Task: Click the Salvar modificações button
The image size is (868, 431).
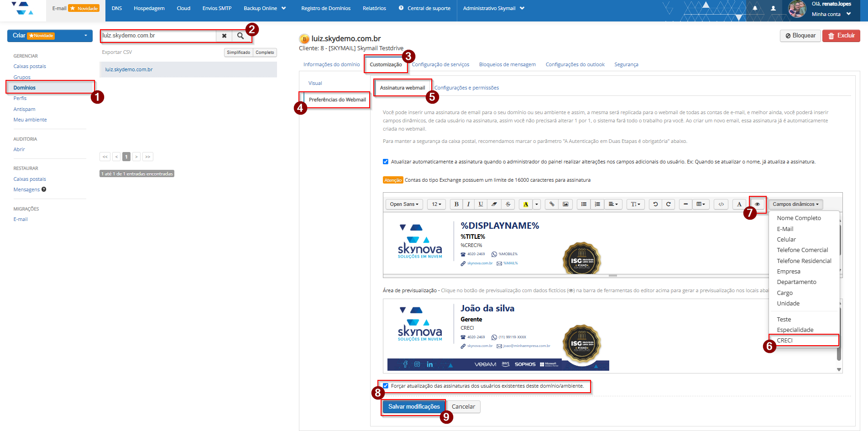Action: (x=413, y=406)
